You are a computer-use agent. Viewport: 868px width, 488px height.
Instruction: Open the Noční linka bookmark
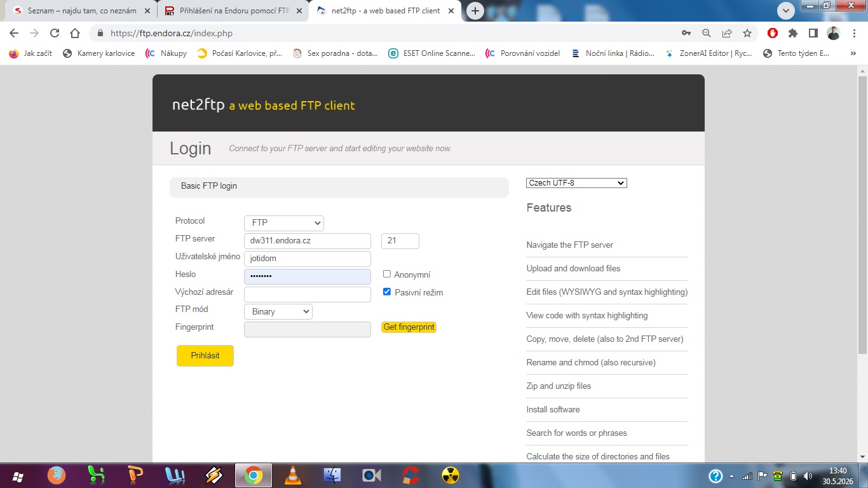pos(613,53)
